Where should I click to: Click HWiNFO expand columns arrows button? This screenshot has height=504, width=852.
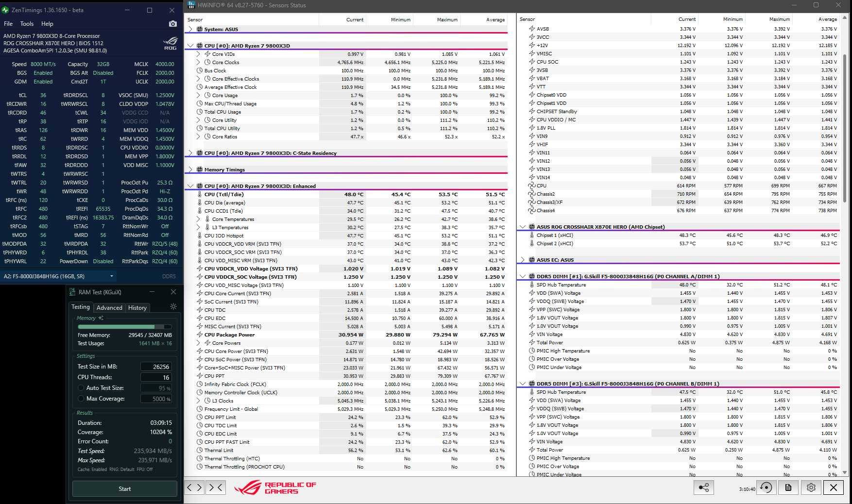tap(195, 487)
